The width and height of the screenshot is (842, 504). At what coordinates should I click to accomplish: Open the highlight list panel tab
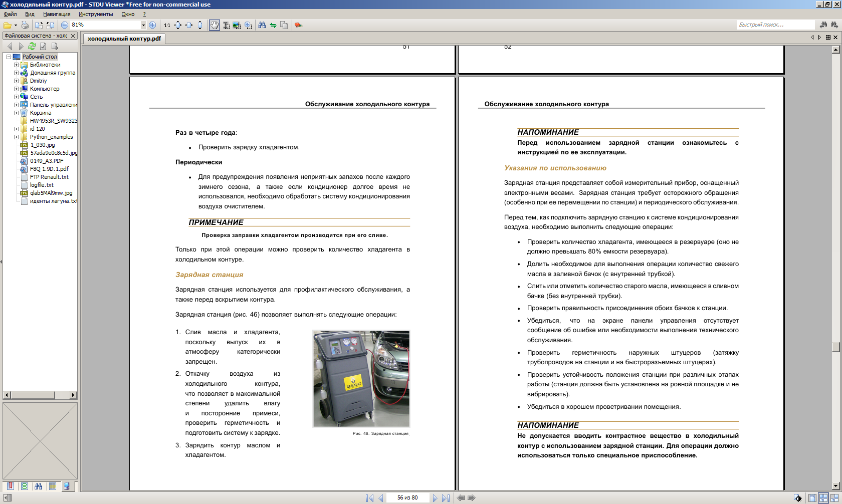[x=53, y=486]
